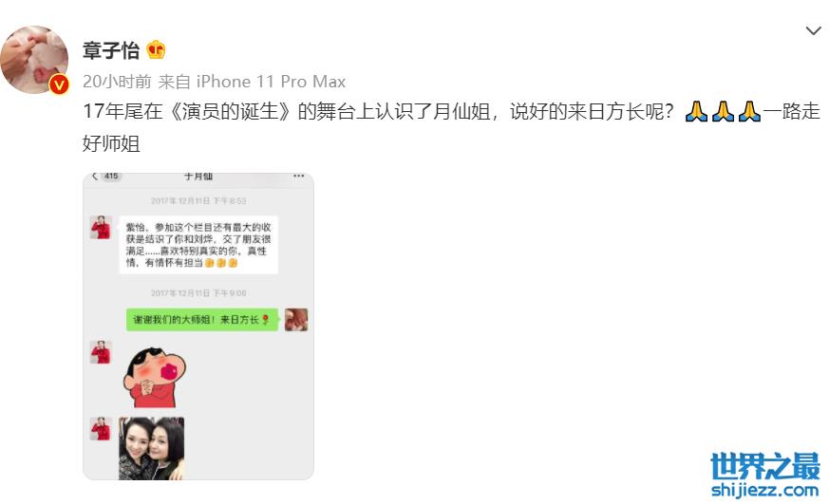
Task: Click the 20小时前 timestamp
Action: click(x=117, y=82)
